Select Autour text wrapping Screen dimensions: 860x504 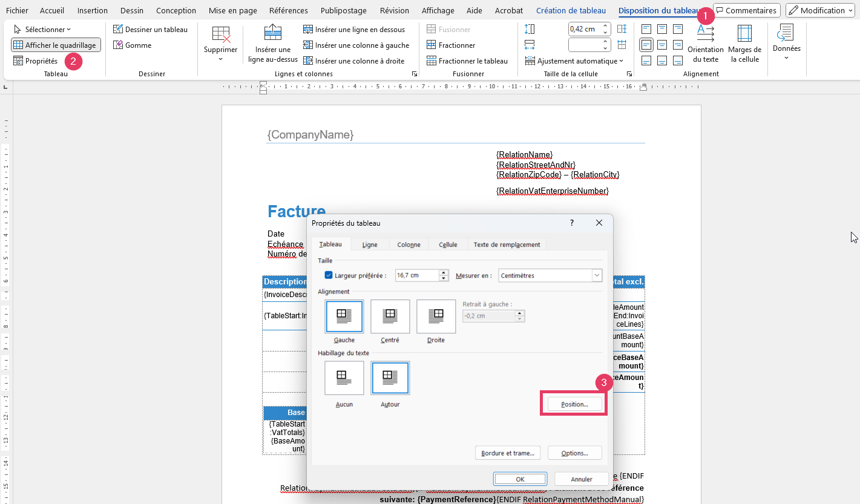390,378
